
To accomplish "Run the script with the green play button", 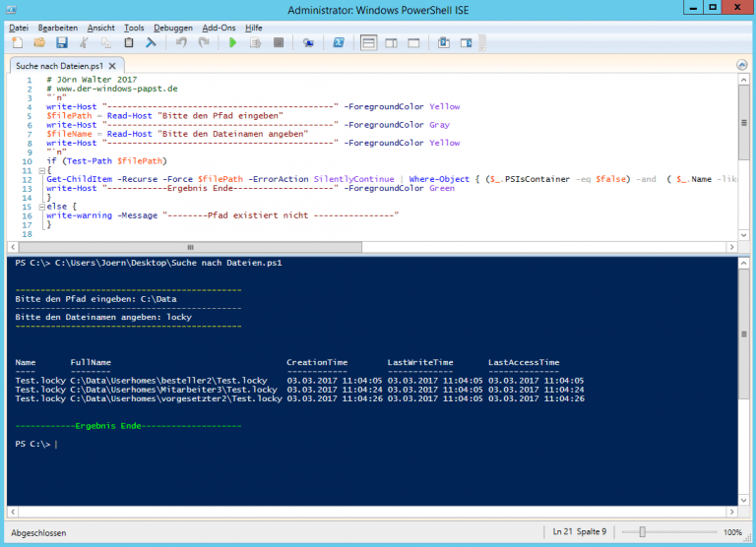I will (x=232, y=43).
